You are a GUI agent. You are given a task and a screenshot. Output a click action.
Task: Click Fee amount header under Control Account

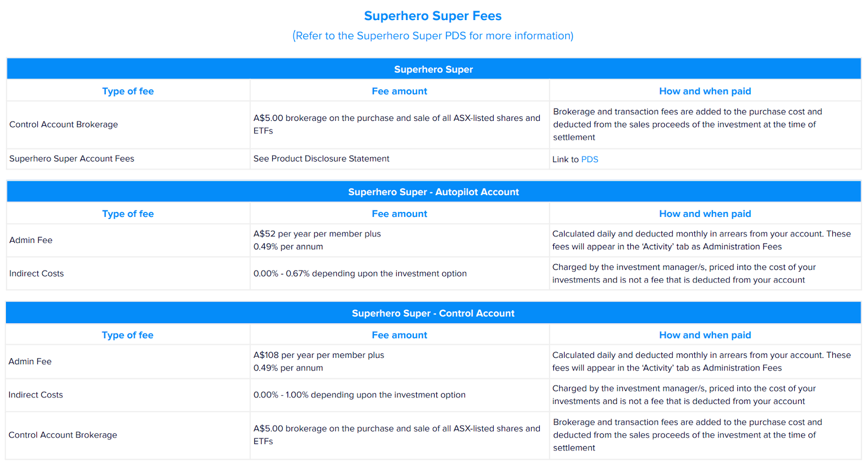pos(399,336)
